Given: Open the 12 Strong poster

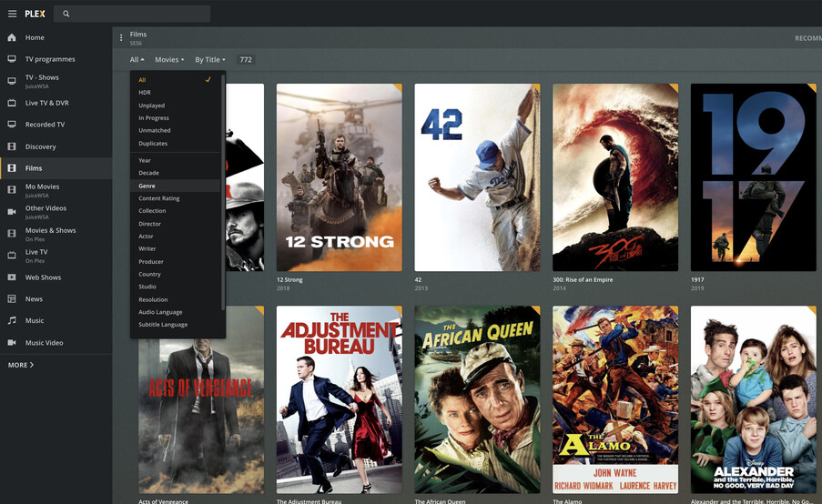Looking at the screenshot, I should 340,177.
